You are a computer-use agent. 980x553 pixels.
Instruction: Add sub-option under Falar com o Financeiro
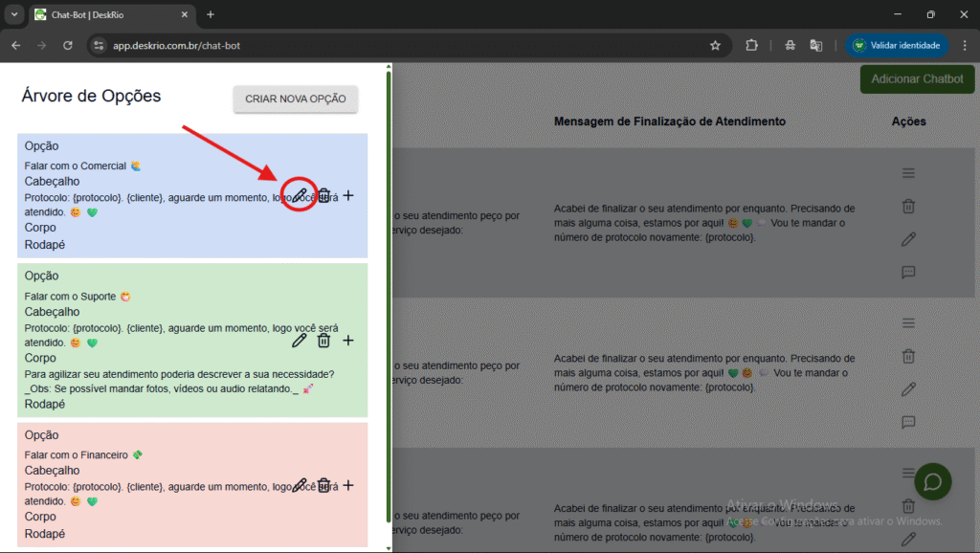point(348,485)
